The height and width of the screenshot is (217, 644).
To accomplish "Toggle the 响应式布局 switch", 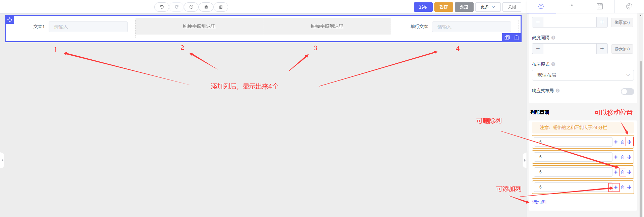I will click(x=627, y=92).
